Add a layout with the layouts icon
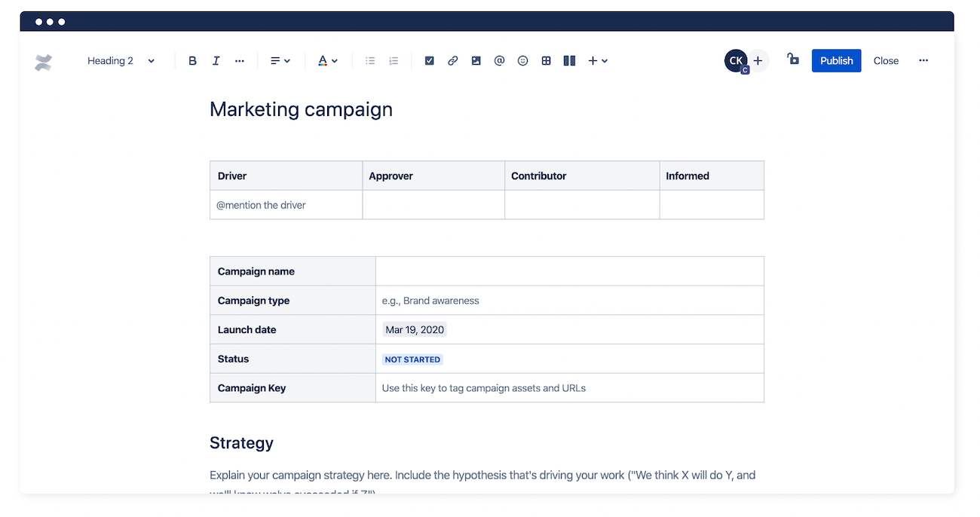 tap(569, 60)
